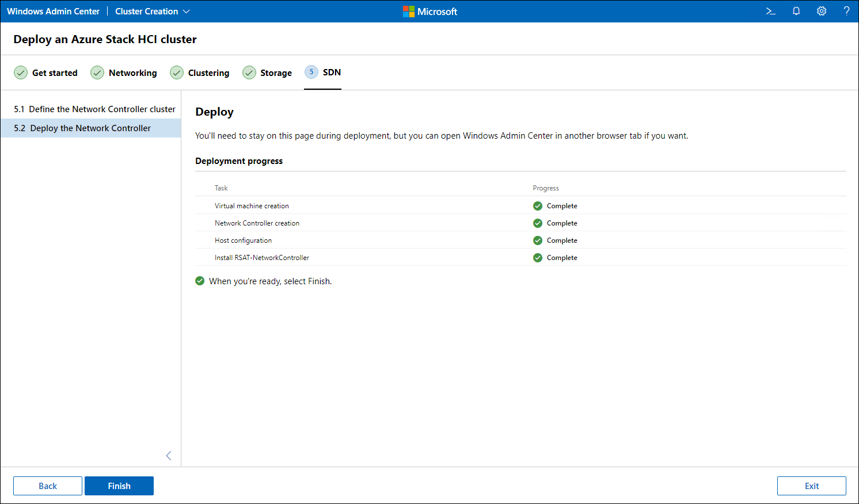The width and height of the screenshot is (859, 504).
Task: Click the Clustering green checkmark icon
Action: click(177, 72)
